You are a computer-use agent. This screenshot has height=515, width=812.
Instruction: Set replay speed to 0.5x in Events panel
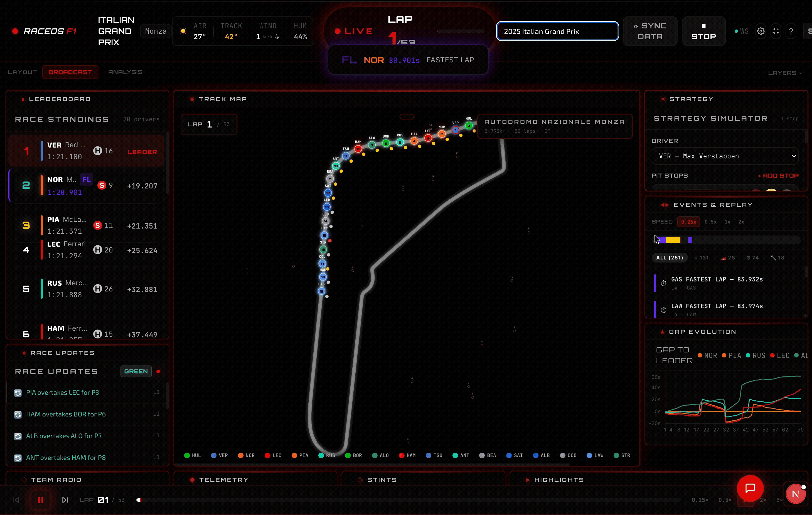(x=710, y=222)
